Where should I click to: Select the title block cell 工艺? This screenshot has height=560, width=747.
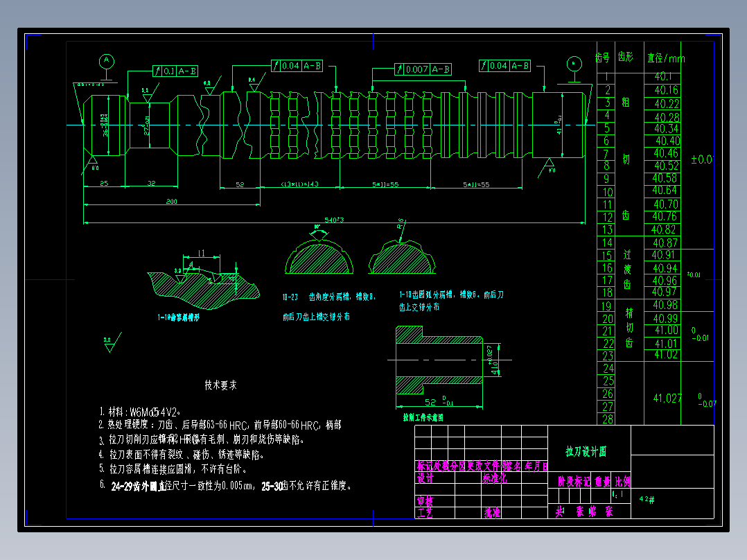(425, 512)
